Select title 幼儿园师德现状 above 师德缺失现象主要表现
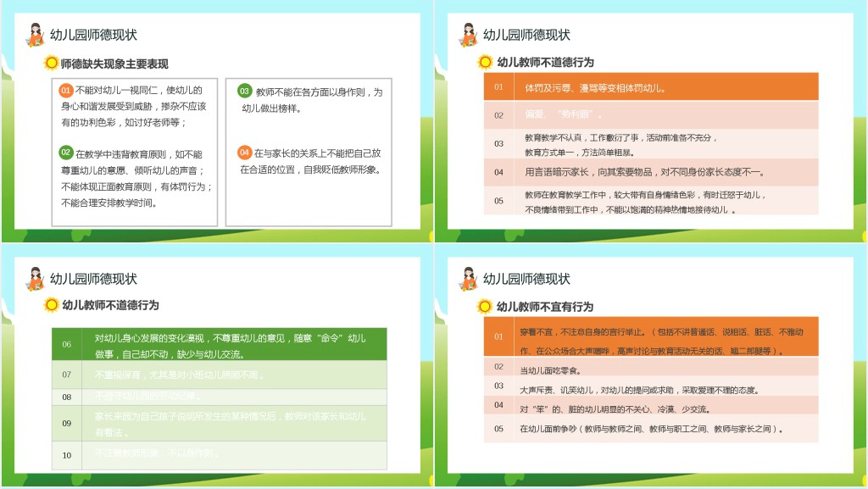This screenshot has width=868, height=489. tap(93, 35)
